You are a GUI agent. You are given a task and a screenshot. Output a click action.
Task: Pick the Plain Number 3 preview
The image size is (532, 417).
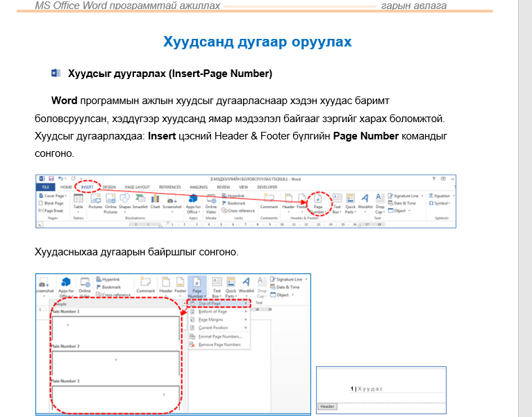pyautogui.click(x=116, y=398)
